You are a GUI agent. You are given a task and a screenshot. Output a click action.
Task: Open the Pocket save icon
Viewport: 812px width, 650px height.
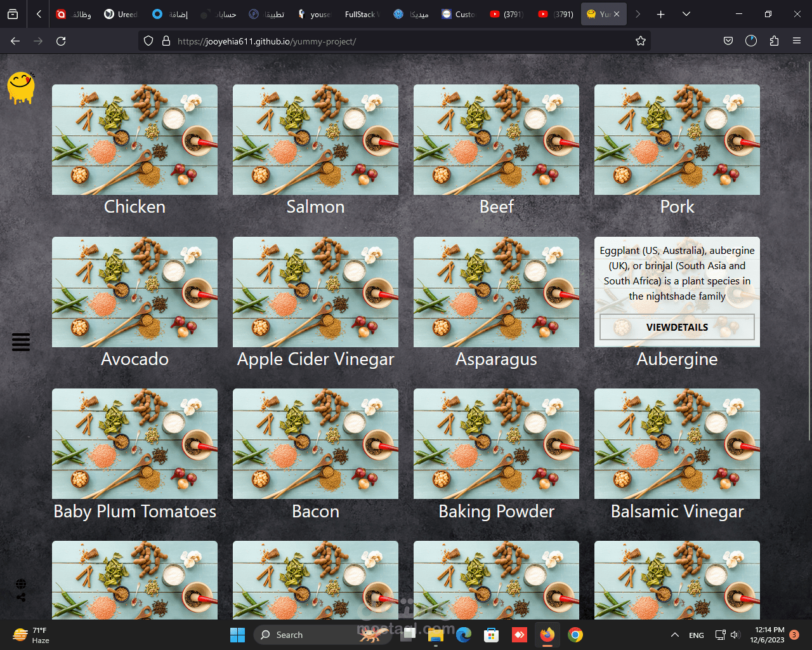[728, 41]
